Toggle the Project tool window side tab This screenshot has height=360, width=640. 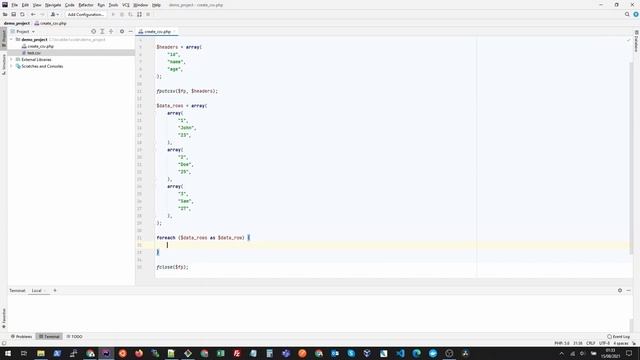[x=4, y=38]
